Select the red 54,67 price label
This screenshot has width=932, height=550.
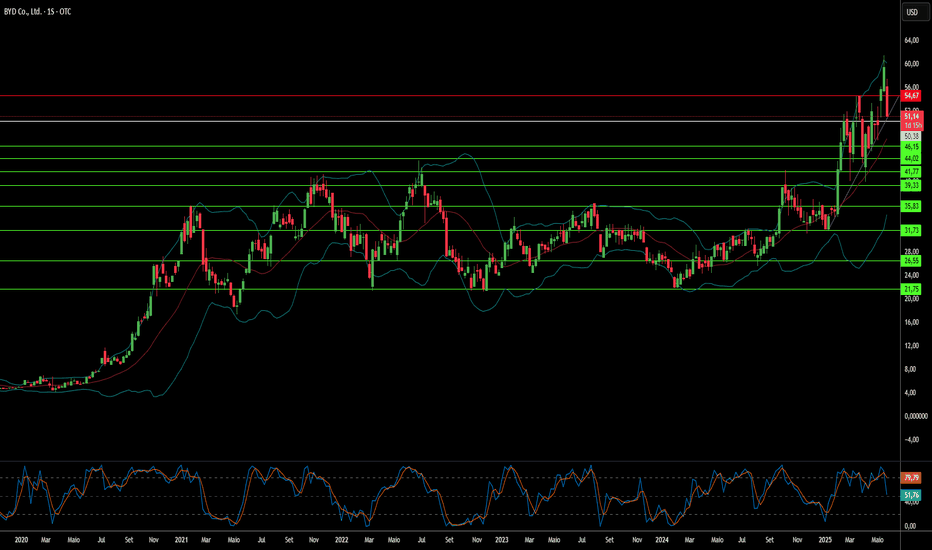click(x=911, y=96)
